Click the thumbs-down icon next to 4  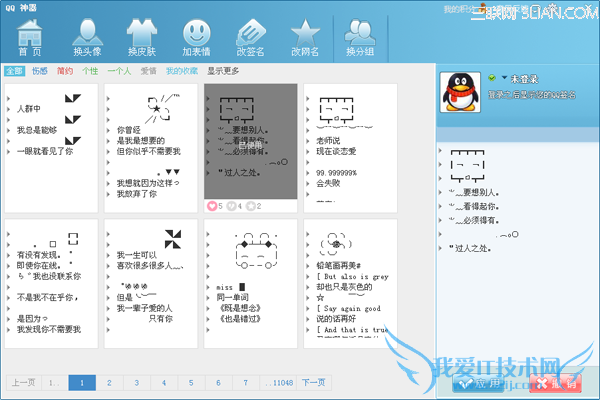[x=231, y=206]
